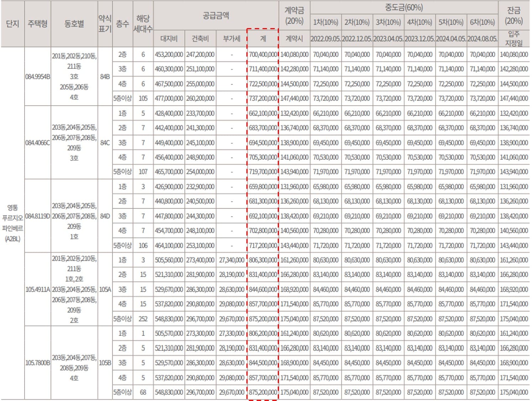Click total price '700,400,000'
Screen dimensions: 532x401
[x=263, y=54]
